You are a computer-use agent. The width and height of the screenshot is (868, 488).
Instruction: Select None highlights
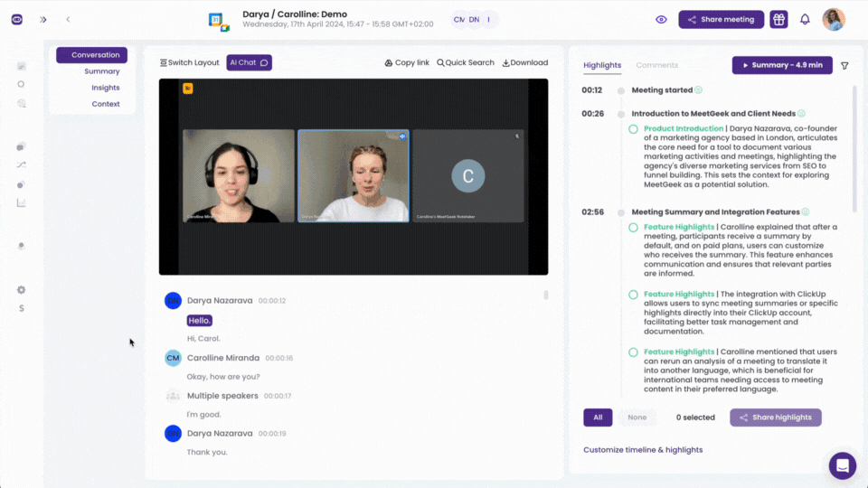coord(637,418)
